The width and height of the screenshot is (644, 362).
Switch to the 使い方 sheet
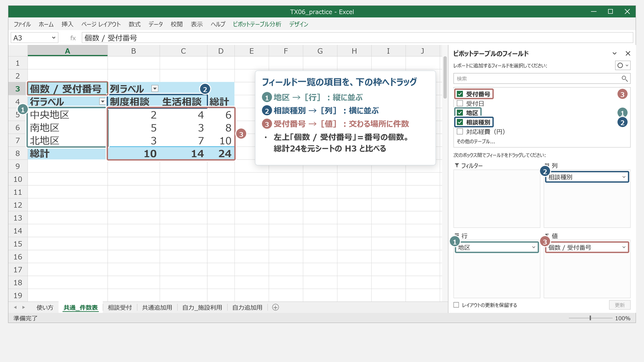point(45,307)
